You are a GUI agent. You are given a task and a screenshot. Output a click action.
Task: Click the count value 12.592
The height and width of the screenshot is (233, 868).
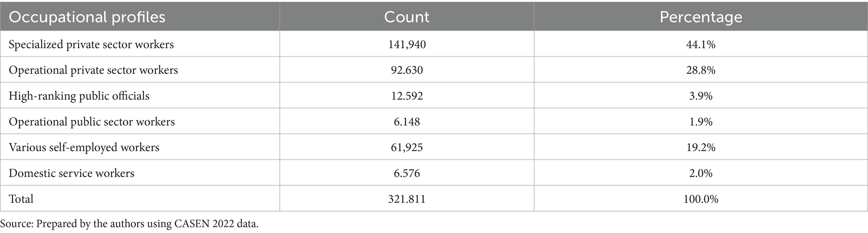pos(406,96)
